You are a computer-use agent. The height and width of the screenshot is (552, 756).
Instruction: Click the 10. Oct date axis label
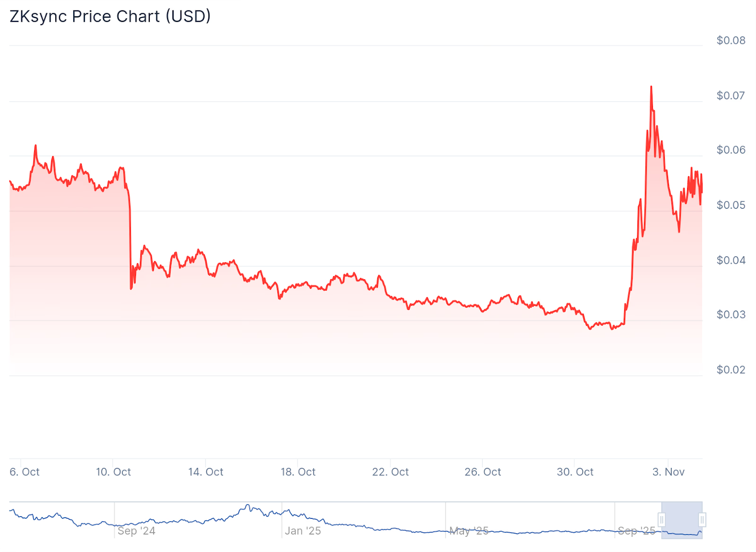point(113,472)
